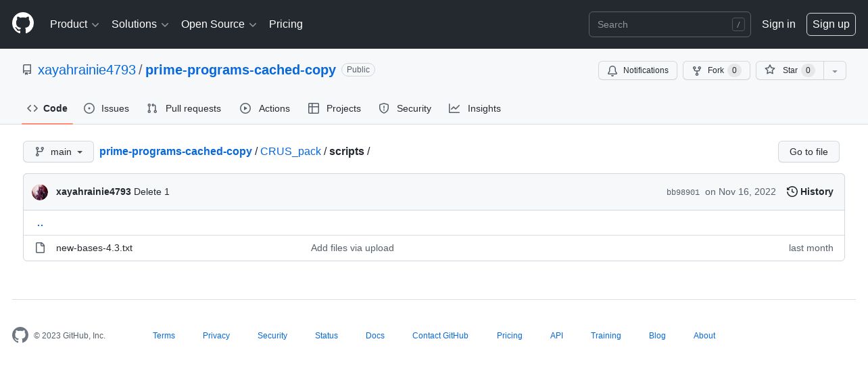Click Contact GitHub in footer
The height and width of the screenshot is (377, 868).
tap(440, 336)
